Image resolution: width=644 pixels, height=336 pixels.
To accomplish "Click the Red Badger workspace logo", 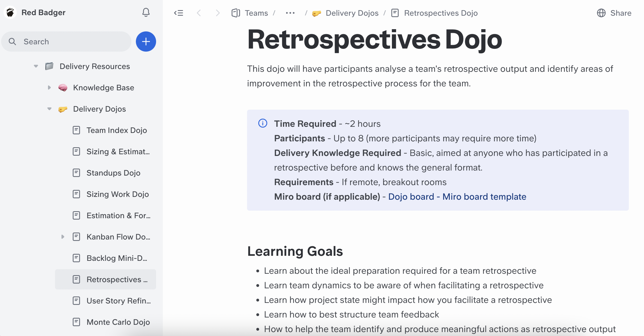I will [10, 12].
